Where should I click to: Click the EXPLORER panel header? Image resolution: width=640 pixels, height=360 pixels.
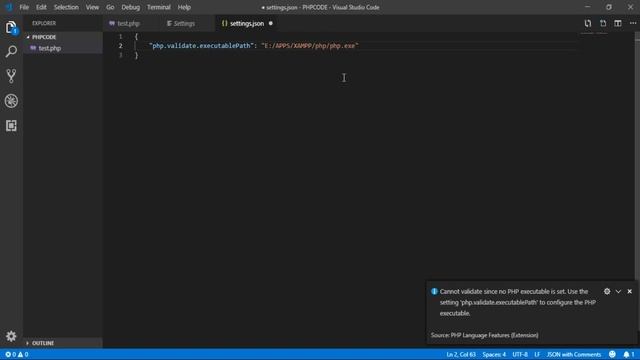(44, 23)
